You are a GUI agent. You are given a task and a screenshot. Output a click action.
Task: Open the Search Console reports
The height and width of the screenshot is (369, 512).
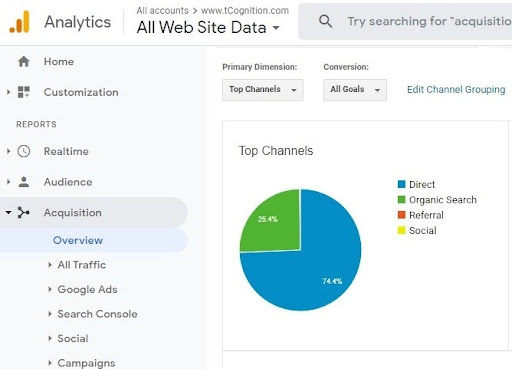[97, 314]
